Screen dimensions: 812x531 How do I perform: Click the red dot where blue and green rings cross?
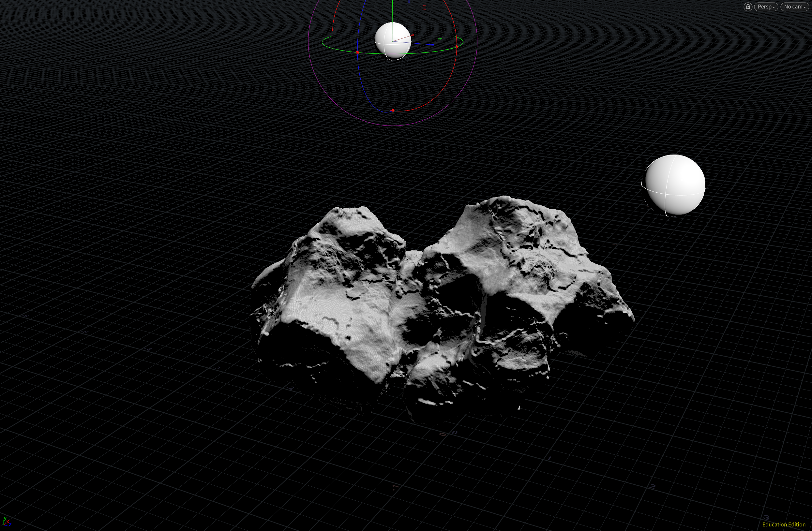(357, 52)
